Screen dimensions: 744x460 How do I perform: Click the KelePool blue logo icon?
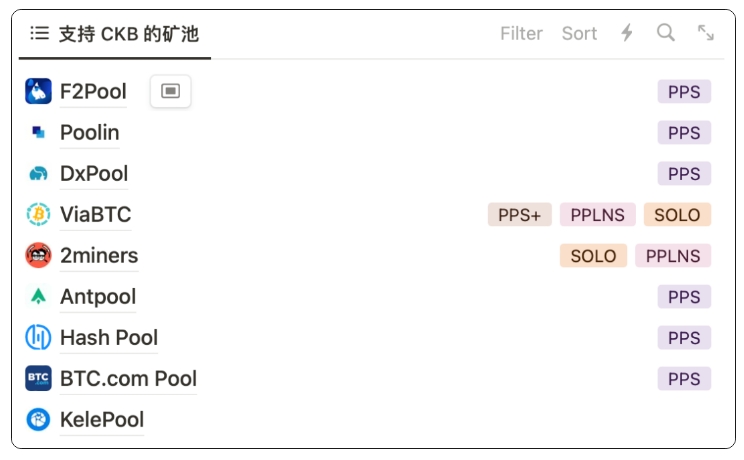click(38, 420)
